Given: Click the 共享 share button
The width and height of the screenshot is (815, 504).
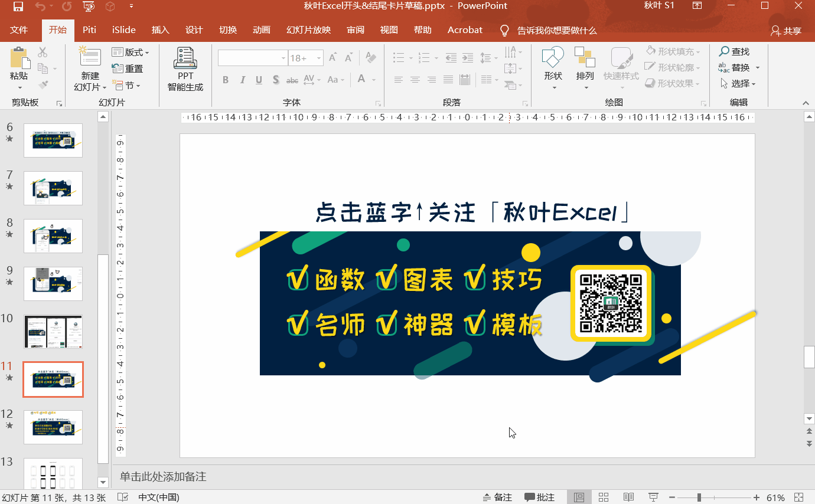Looking at the screenshot, I should [x=786, y=31].
